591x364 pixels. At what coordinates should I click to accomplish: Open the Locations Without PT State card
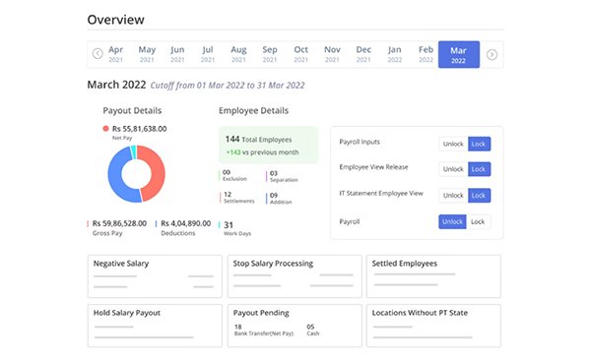point(433,326)
